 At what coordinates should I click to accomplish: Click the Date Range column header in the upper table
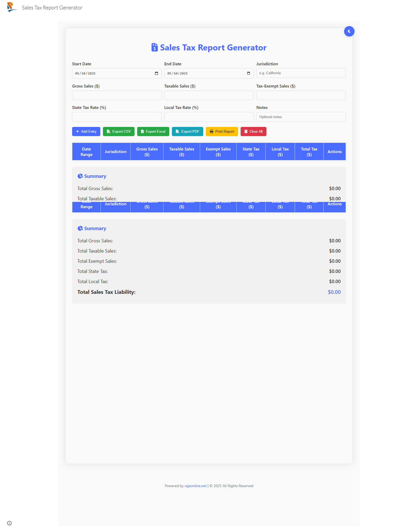tap(86, 152)
